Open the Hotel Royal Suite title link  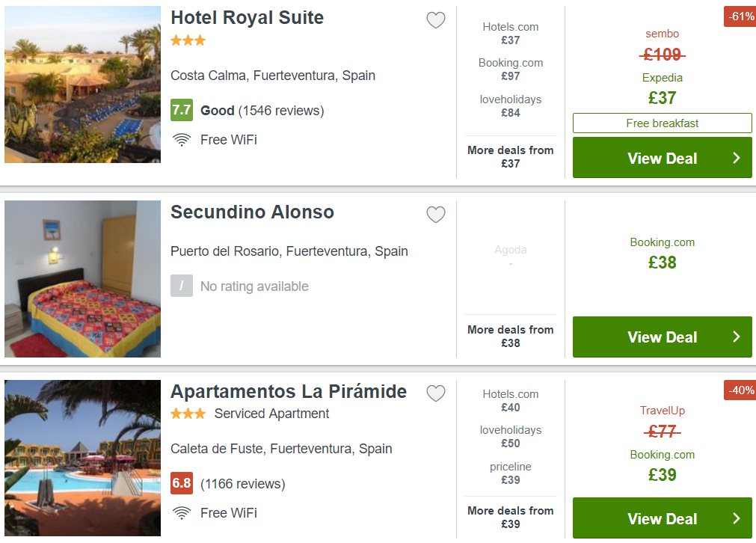coord(248,18)
